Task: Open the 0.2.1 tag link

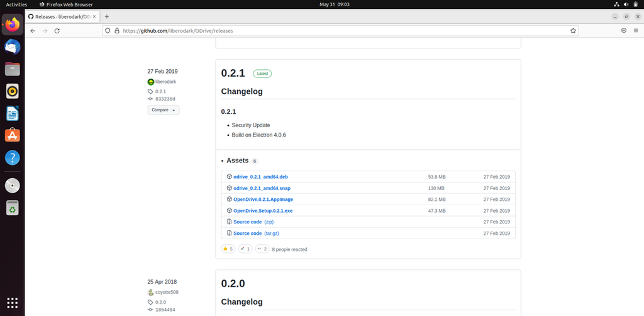Action: tap(160, 92)
